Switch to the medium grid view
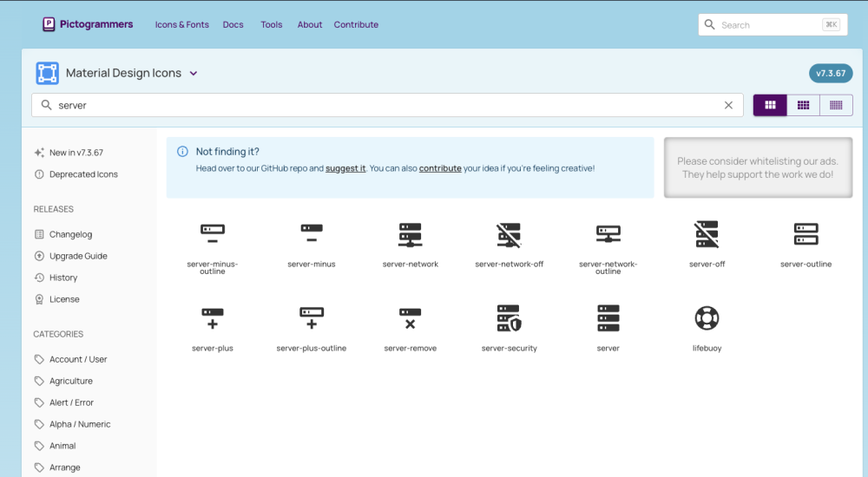Image resolution: width=868 pixels, height=477 pixels. tap(803, 105)
